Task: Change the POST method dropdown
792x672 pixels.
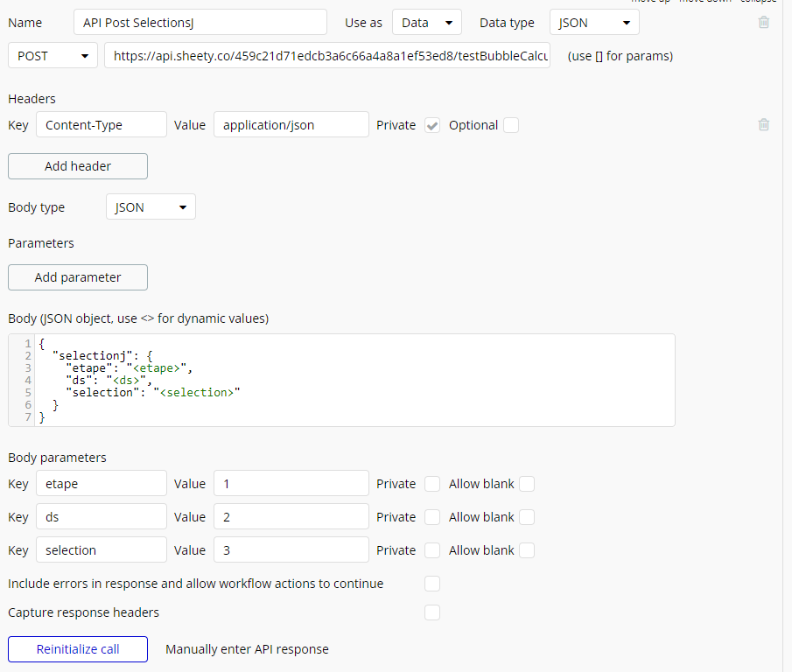Action: point(53,56)
